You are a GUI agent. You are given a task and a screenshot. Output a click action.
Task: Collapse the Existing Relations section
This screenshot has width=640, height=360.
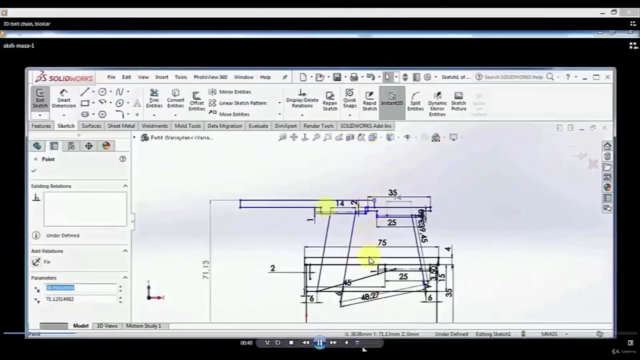tap(125, 186)
